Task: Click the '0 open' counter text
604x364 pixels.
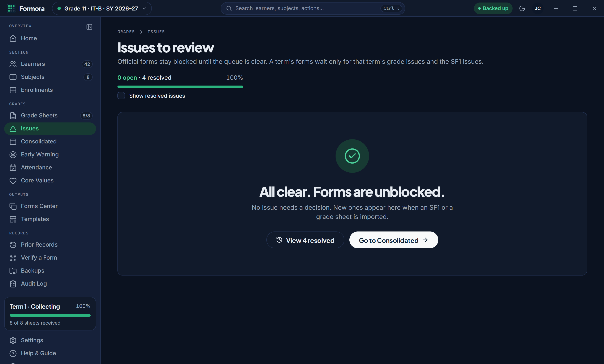Action: tap(127, 78)
